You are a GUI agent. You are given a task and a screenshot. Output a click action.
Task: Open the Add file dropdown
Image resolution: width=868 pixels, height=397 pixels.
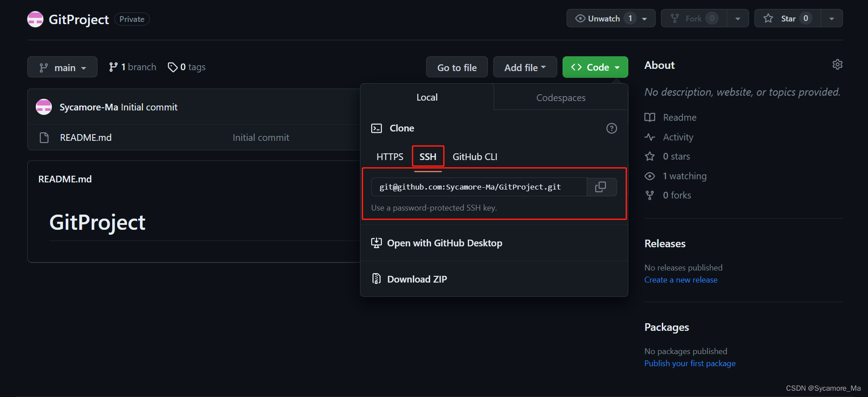click(525, 67)
